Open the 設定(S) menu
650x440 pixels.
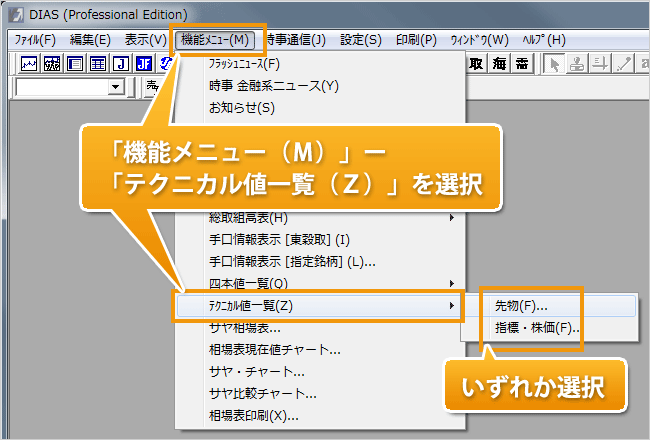point(361,40)
